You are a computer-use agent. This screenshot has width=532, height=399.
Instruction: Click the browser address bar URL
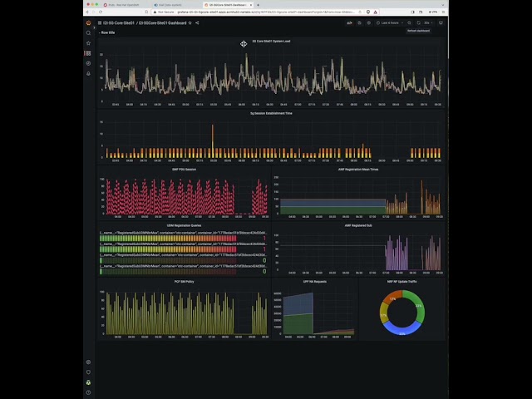click(266, 12)
